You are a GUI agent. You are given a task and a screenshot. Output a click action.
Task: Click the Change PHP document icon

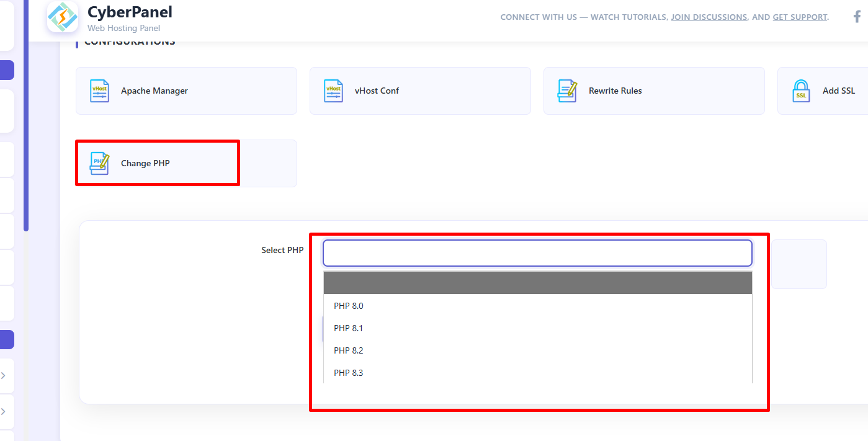coord(99,163)
